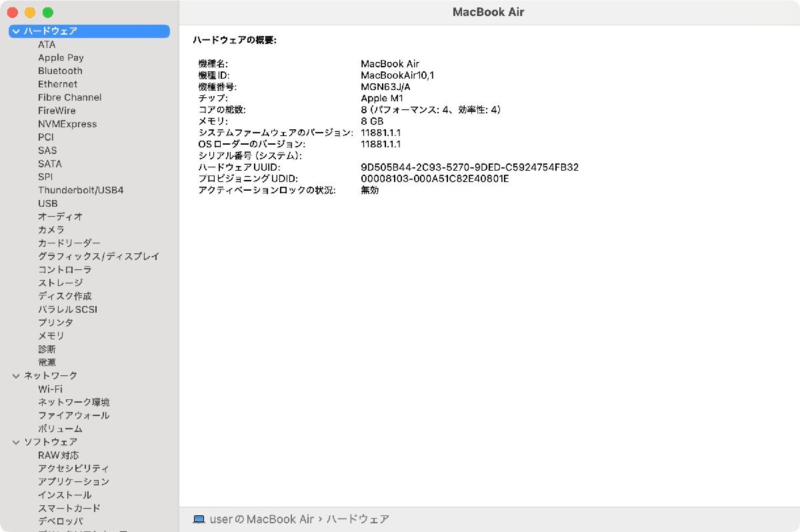Select アクセシビリティ entry
The image size is (800, 532).
(74, 469)
